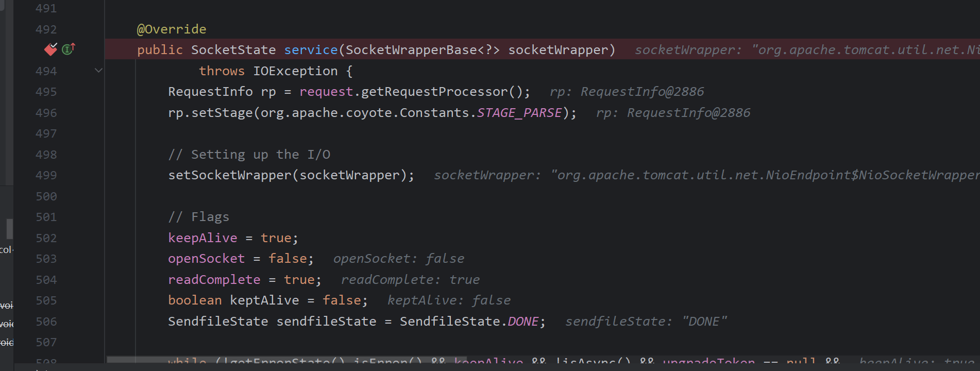Click the inline debug value sendfileState: "DONE"
Screen dimensions: 980x371
[646, 322]
